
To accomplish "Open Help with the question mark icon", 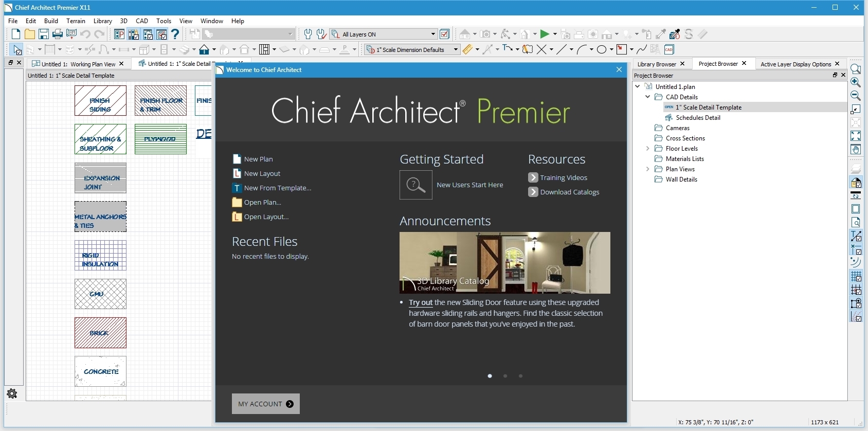I will pos(175,34).
